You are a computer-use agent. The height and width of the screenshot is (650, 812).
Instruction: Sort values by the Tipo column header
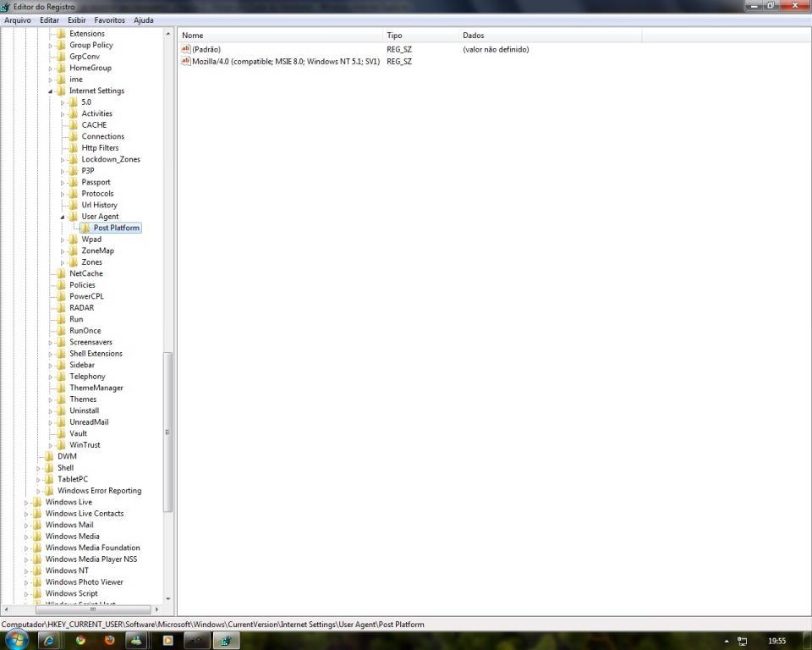420,36
